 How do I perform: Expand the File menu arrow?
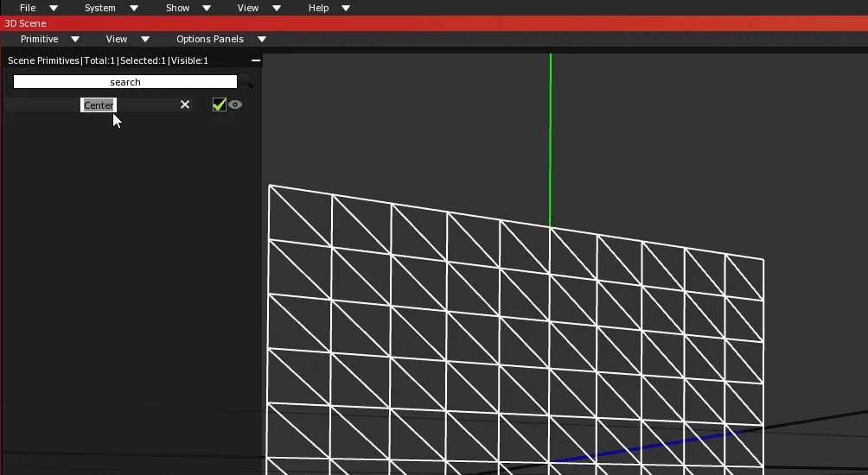tap(54, 8)
